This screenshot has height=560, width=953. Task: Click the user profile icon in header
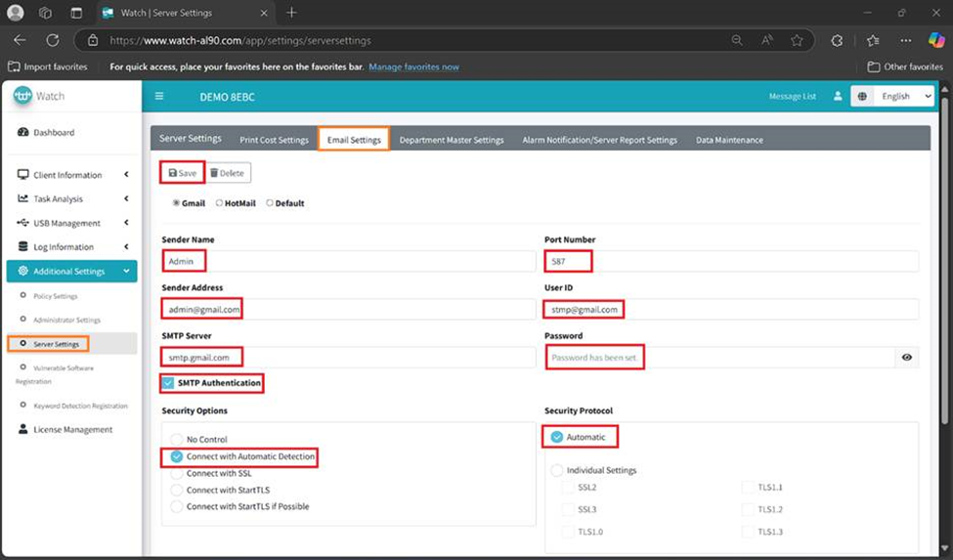click(x=837, y=97)
